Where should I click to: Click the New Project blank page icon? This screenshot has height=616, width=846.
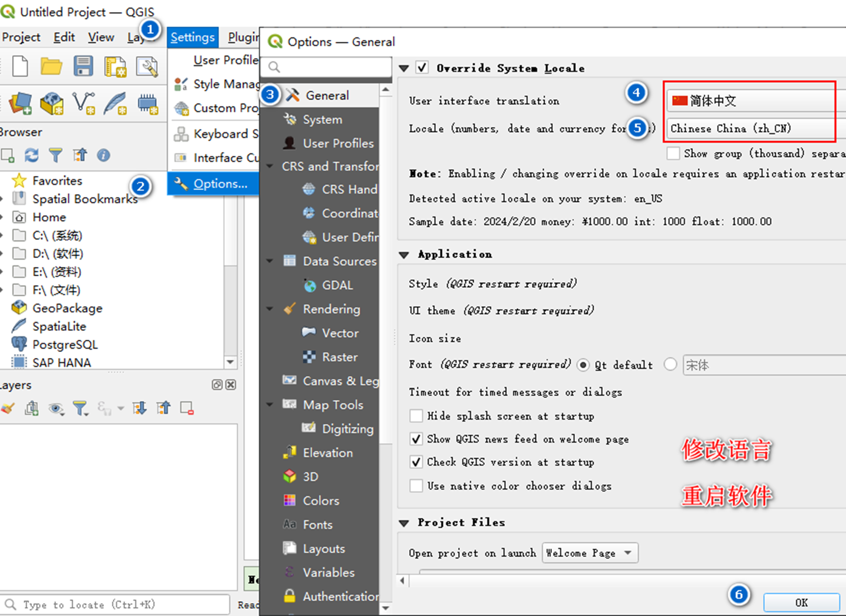[x=20, y=67]
